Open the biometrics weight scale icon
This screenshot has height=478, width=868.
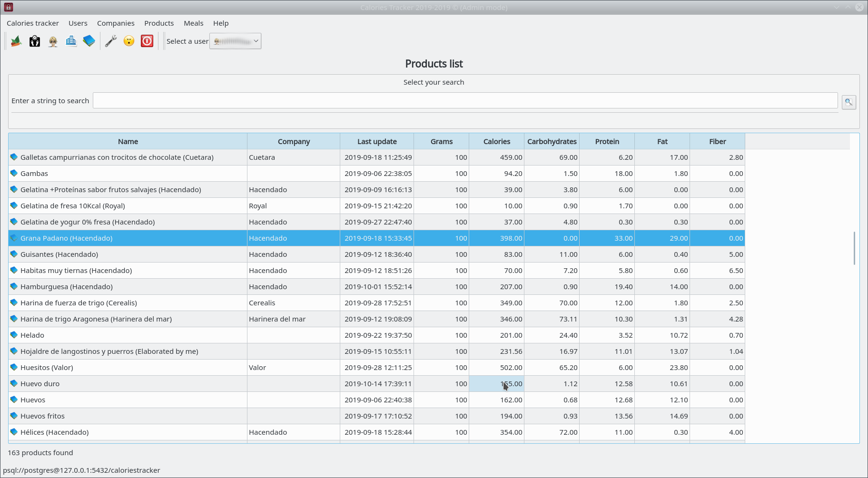pyautogui.click(x=35, y=41)
